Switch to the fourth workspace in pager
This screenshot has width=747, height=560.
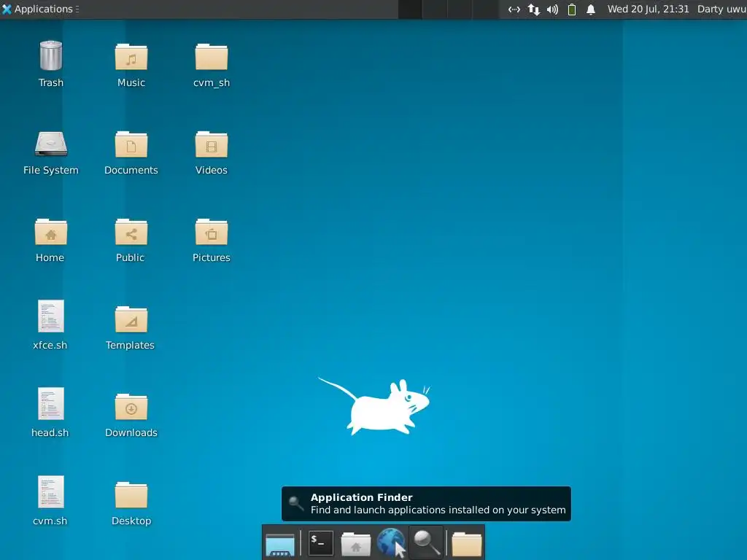click(485, 9)
